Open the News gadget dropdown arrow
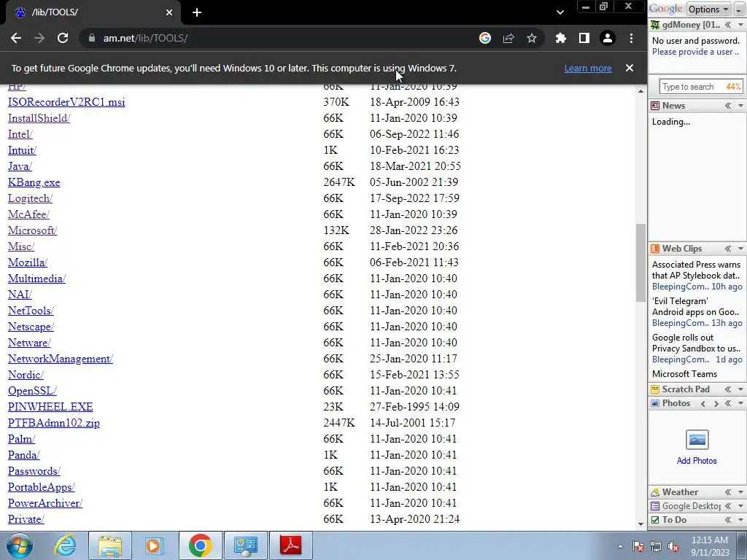Image resolution: width=747 pixels, height=560 pixels. [740, 106]
